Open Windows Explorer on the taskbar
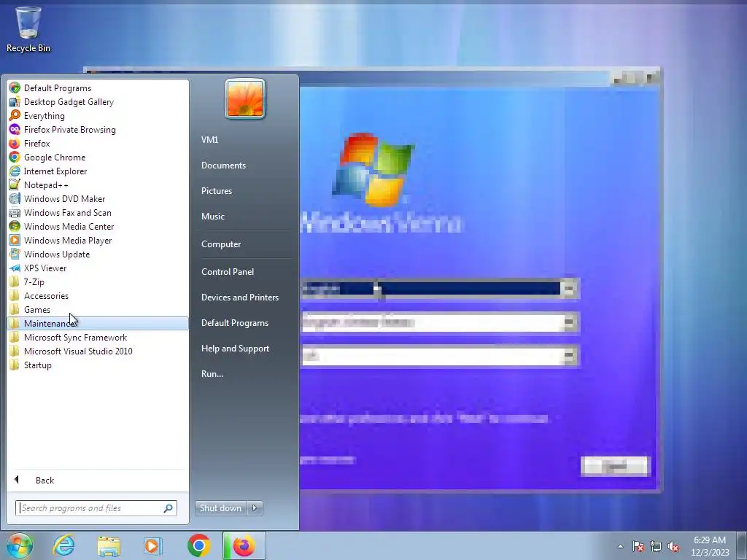Viewport: 747px width, 560px height. [x=109, y=545]
